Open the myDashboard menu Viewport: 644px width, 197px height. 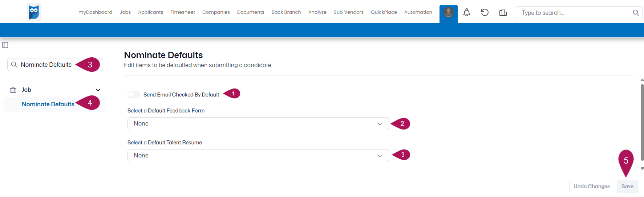[x=95, y=12]
